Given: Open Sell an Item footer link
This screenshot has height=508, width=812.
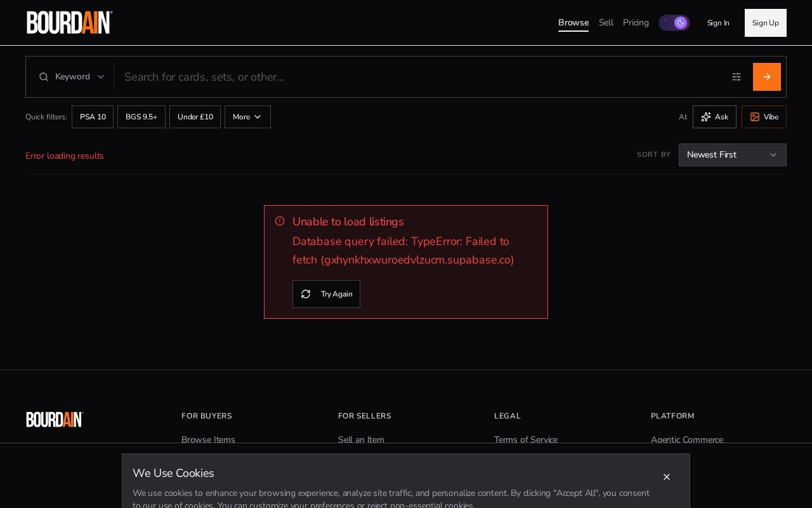Looking at the screenshot, I should [x=361, y=439].
